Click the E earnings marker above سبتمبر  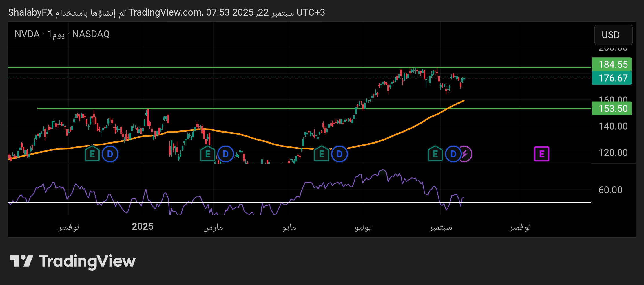point(435,154)
